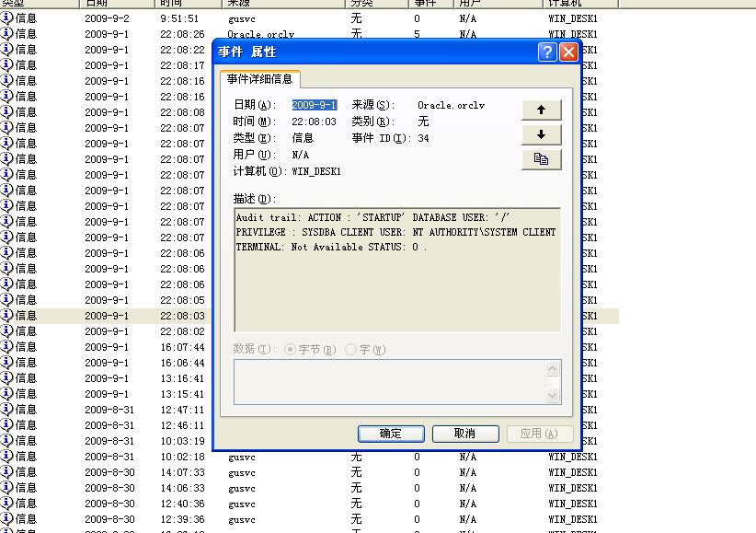This screenshot has width=756, height=533.
Task: Switch to the 事件详细信息 tab
Action: click(259, 79)
